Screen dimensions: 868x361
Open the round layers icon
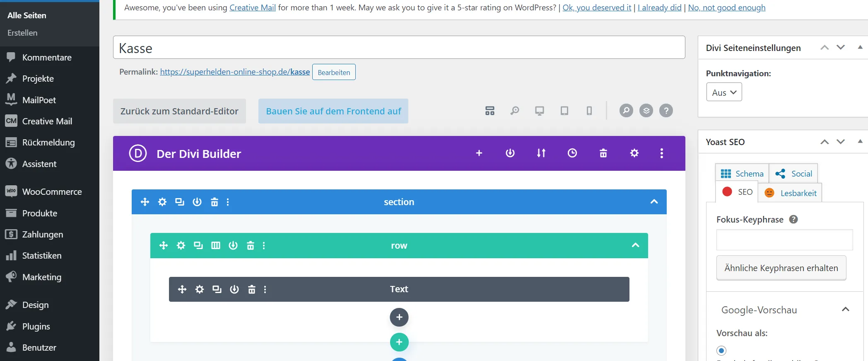click(x=646, y=111)
